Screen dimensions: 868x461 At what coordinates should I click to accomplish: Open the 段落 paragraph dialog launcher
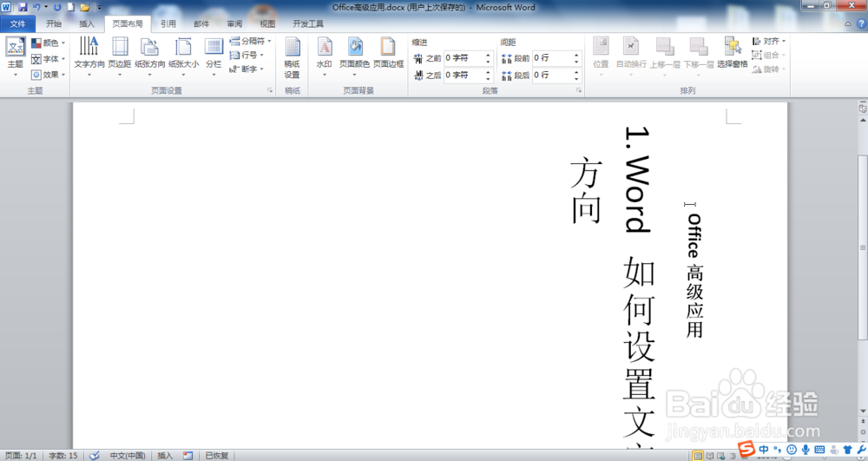[579, 90]
